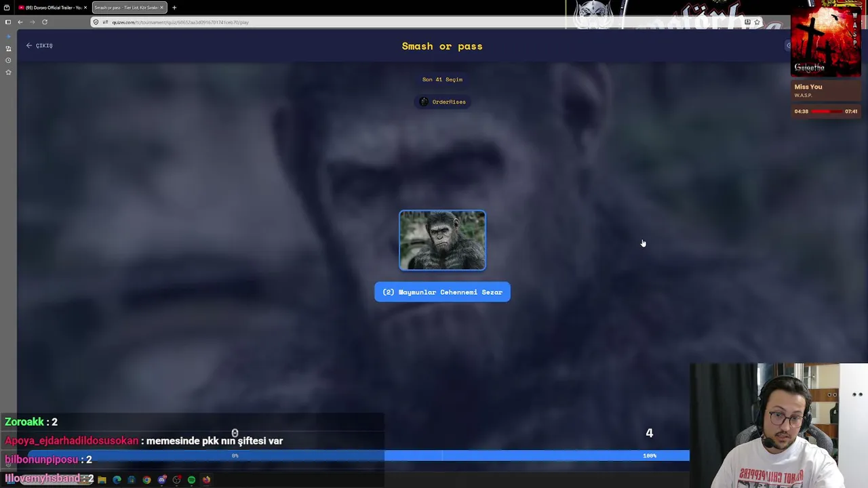Reload the page with the refresh icon

45,22
